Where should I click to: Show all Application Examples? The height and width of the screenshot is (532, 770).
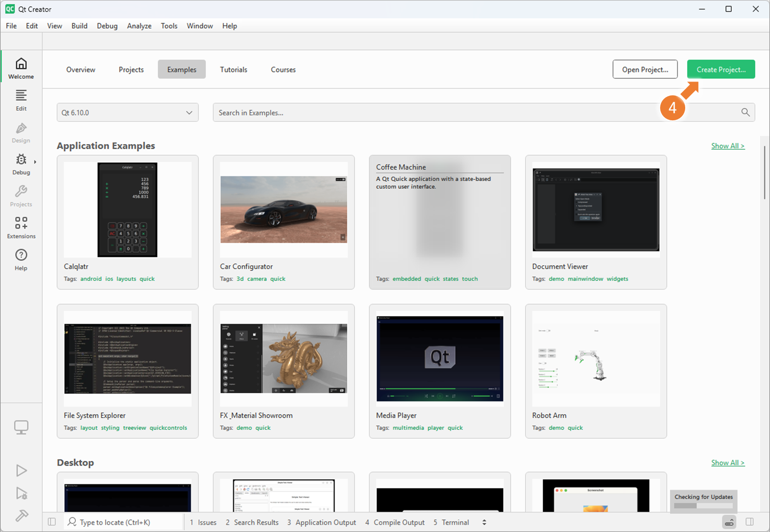point(728,146)
